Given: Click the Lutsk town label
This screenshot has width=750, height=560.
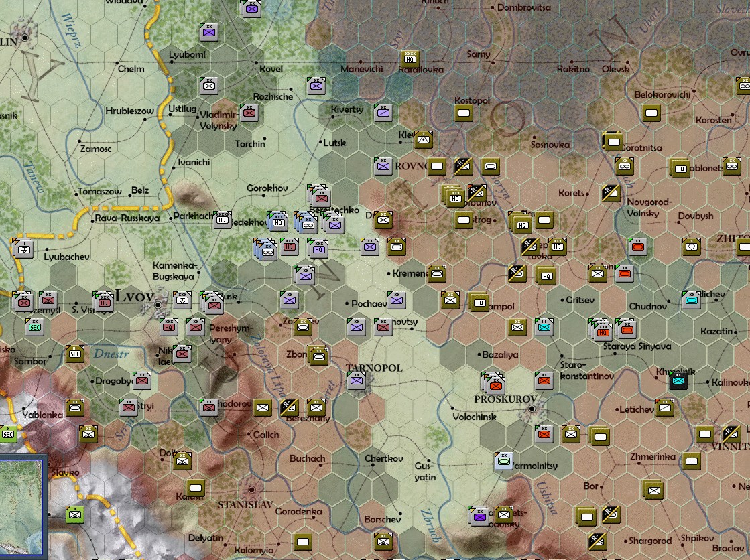Looking at the screenshot, I should (x=334, y=143).
